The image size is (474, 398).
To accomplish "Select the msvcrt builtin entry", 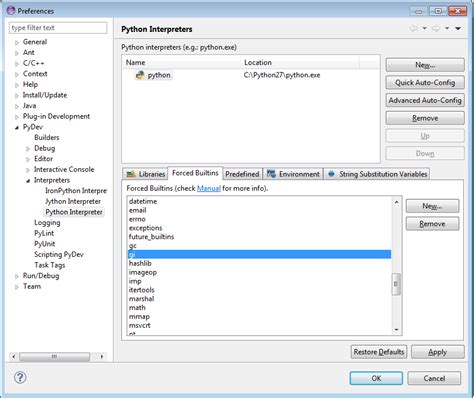I will pyautogui.click(x=259, y=325).
